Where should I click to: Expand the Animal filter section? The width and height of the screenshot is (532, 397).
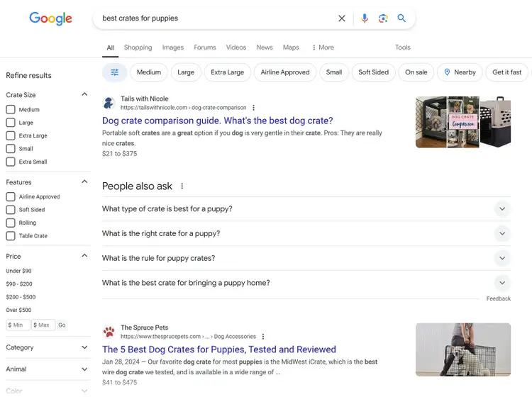tap(84, 369)
